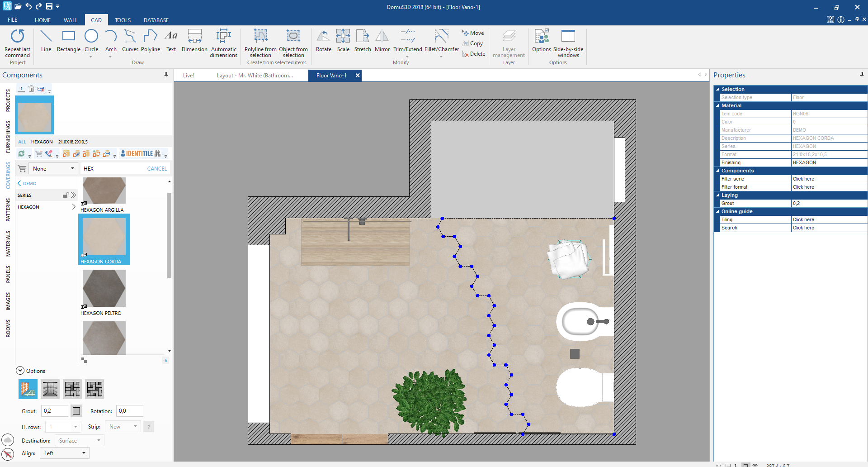This screenshot has width=868, height=467.
Task: Run Automatic dimensions
Action: (223, 43)
